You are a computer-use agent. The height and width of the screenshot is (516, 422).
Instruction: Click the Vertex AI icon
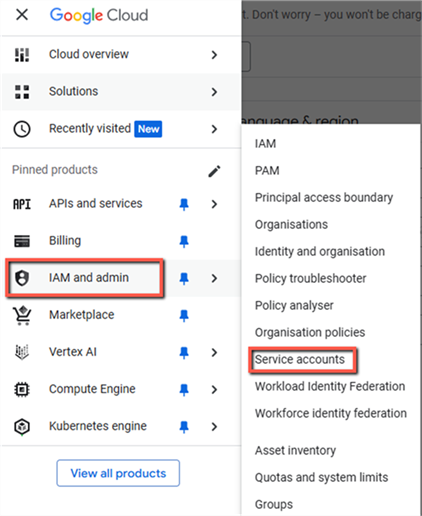coord(22,352)
